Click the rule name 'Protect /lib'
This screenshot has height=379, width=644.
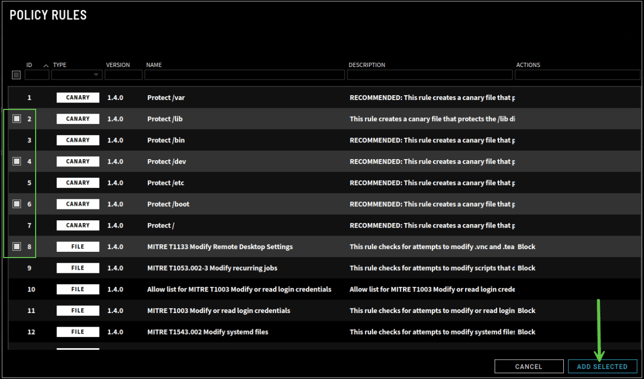[165, 119]
